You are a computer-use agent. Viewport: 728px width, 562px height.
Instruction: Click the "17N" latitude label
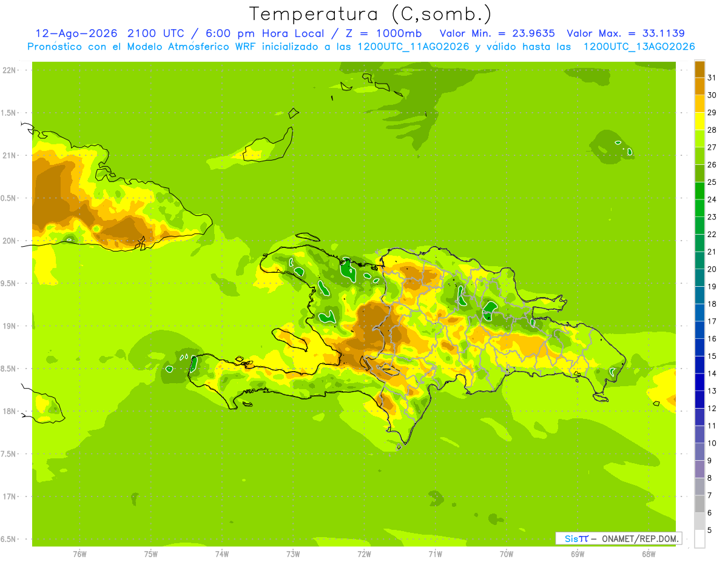click(10, 497)
